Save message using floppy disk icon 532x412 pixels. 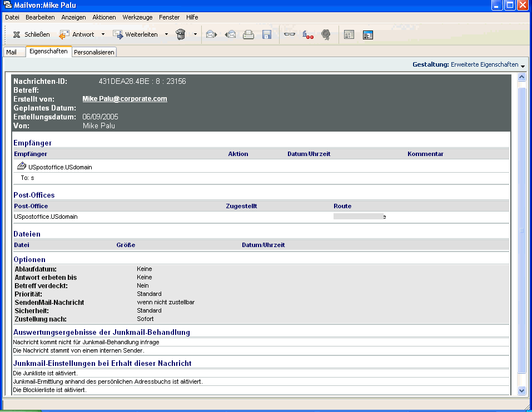pyautogui.click(x=267, y=34)
